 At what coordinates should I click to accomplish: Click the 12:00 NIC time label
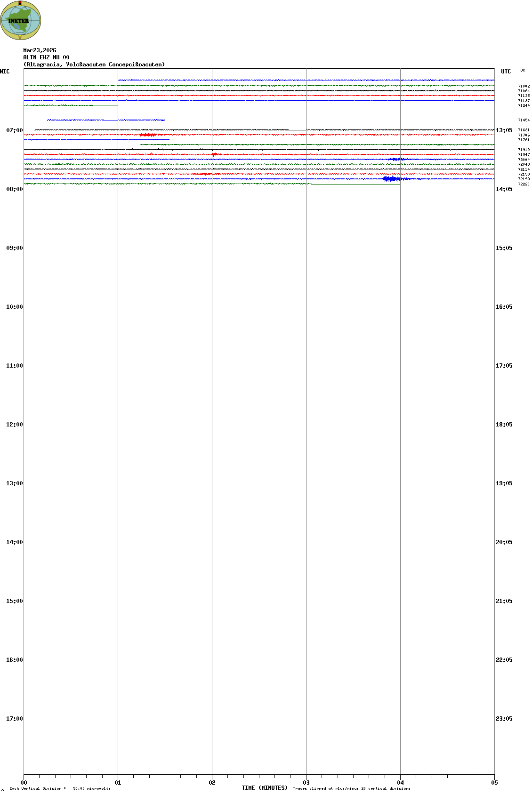click(x=14, y=425)
